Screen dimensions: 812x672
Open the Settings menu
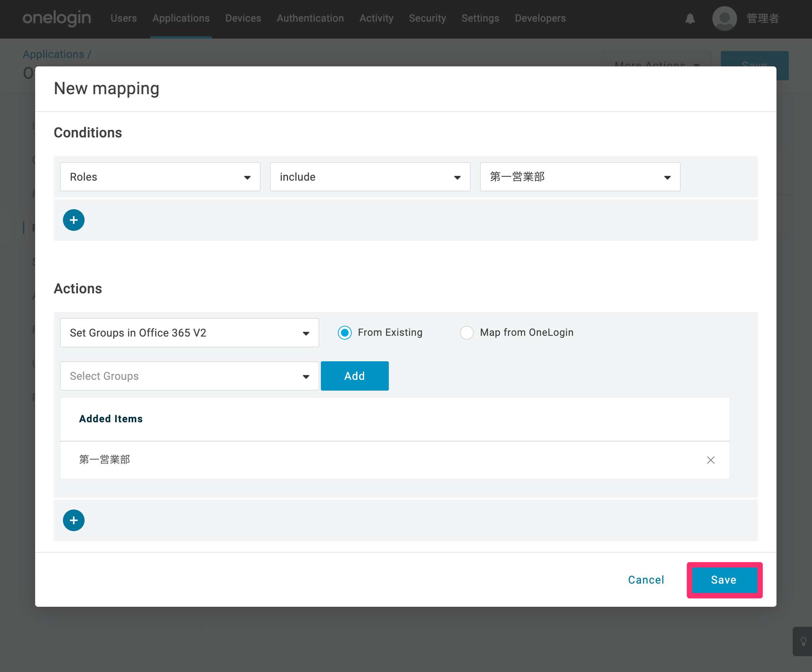pyautogui.click(x=480, y=18)
